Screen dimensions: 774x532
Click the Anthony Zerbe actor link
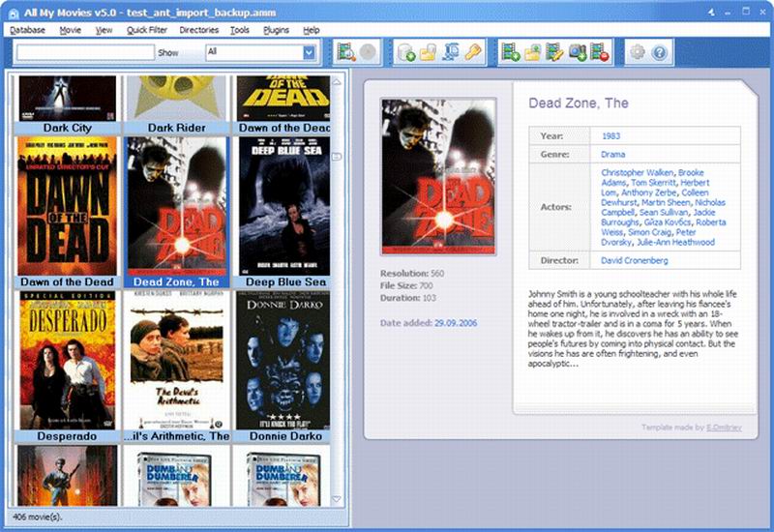click(648, 192)
